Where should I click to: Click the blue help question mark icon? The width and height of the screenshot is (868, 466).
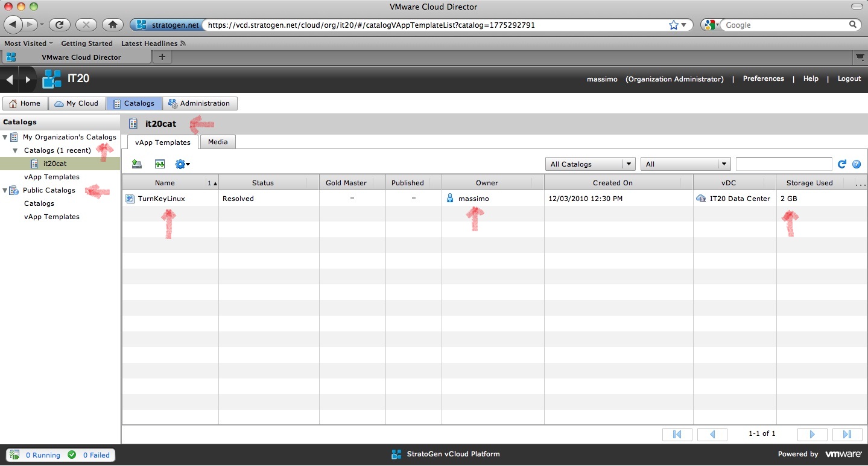click(x=857, y=164)
